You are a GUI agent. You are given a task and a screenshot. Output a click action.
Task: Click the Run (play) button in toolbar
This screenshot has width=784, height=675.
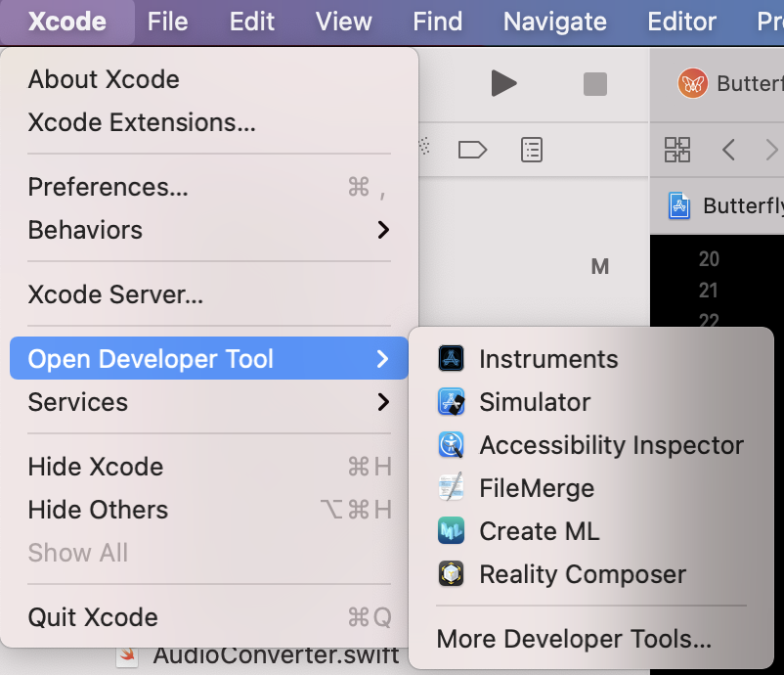point(503,83)
